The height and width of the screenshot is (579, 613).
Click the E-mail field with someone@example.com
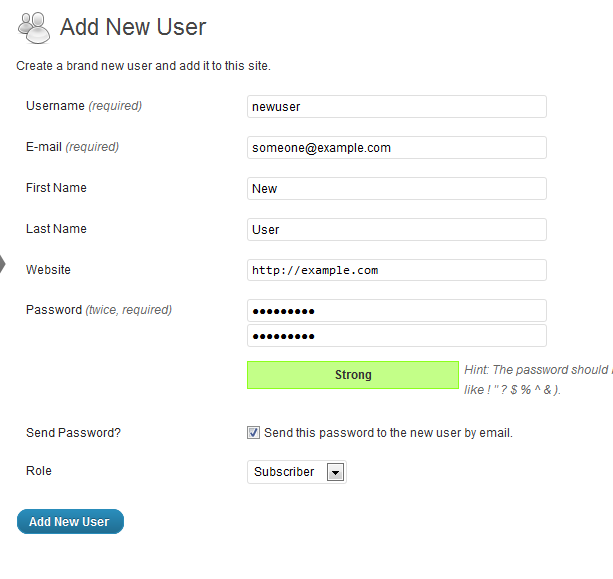396,147
